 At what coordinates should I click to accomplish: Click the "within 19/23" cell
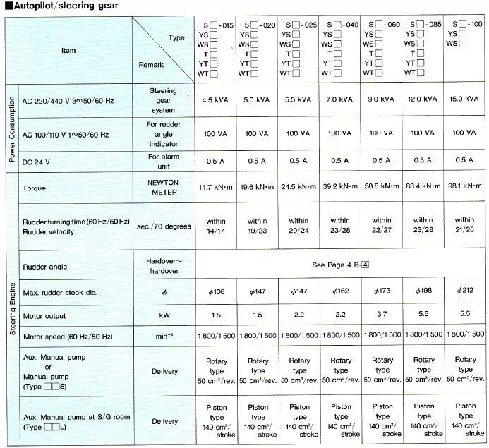click(x=258, y=226)
